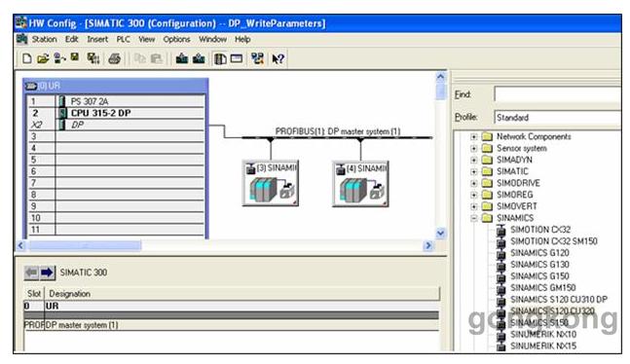Collapse the SINAMICS catalog folder
This screenshot has width=630, height=364.
point(473,218)
